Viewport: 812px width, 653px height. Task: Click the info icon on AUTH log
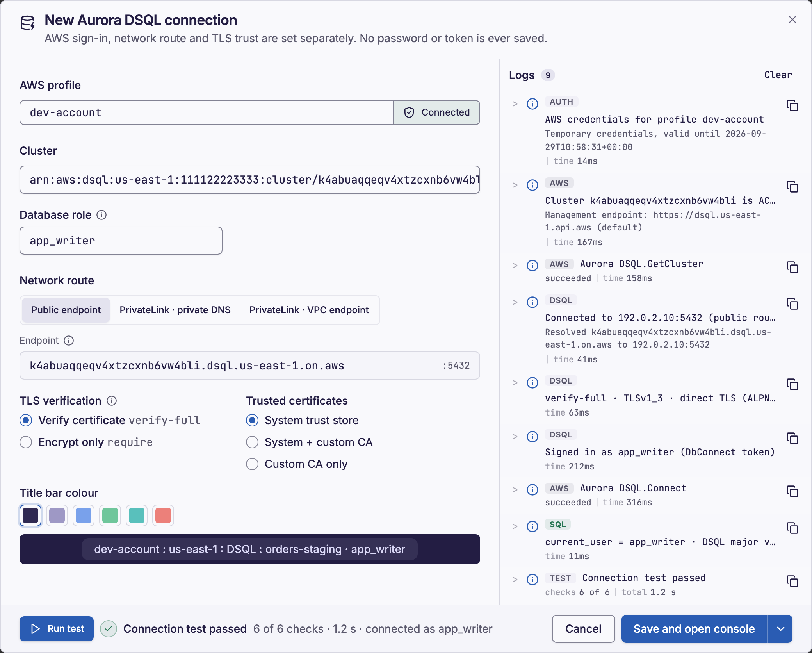pos(532,104)
